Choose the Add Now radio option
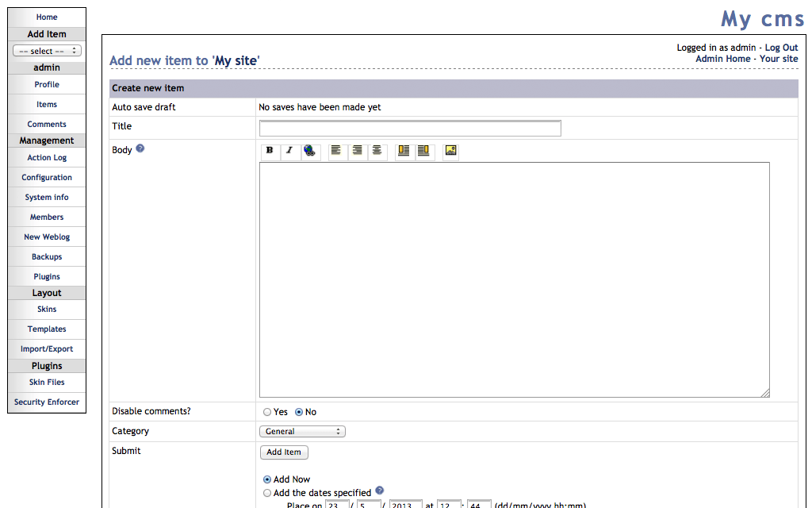 tap(267, 479)
